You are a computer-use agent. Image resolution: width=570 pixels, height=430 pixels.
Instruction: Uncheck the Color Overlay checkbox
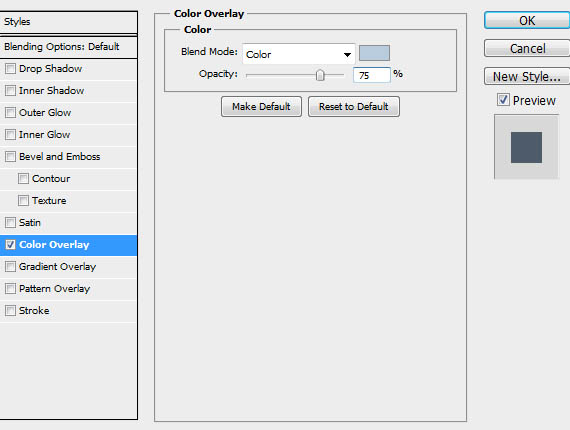coord(10,245)
